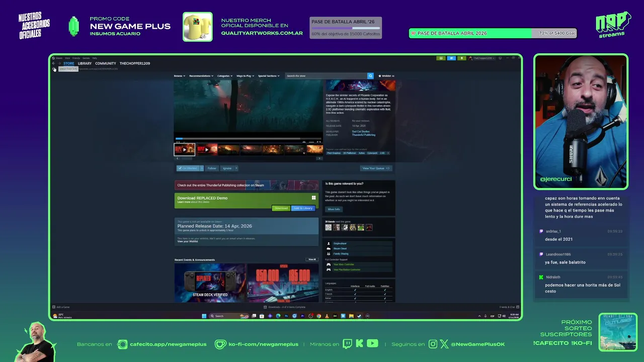Click the Pixel Graphics tag
Image resolution: width=644 pixels, height=362 pixels.
click(334, 153)
